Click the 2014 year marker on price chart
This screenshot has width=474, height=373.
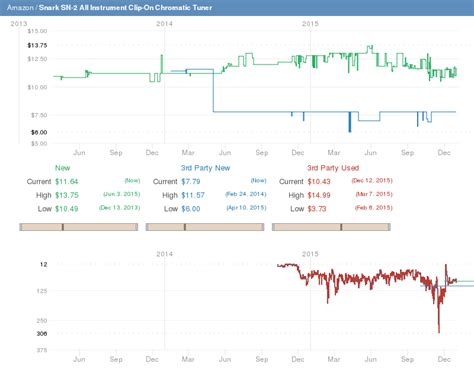click(x=165, y=24)
